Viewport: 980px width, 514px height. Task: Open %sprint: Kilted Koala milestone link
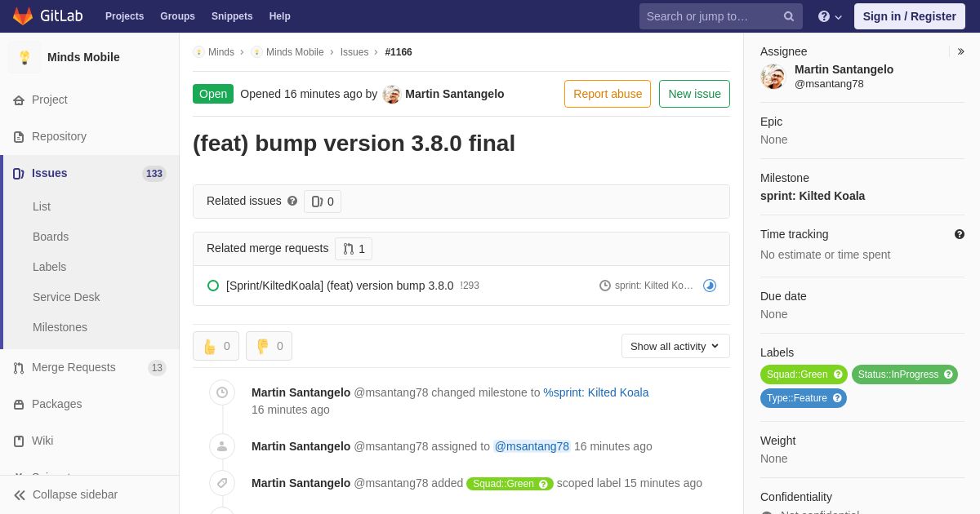596,392
